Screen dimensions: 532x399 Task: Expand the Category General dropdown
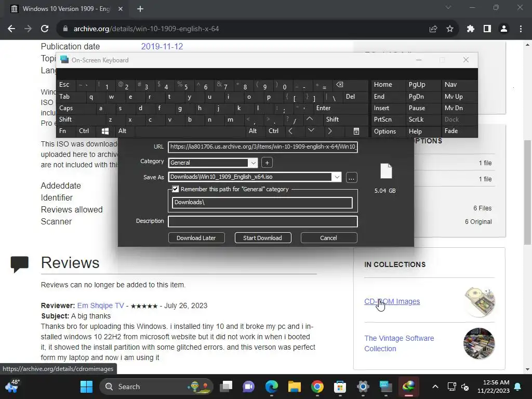253,163
